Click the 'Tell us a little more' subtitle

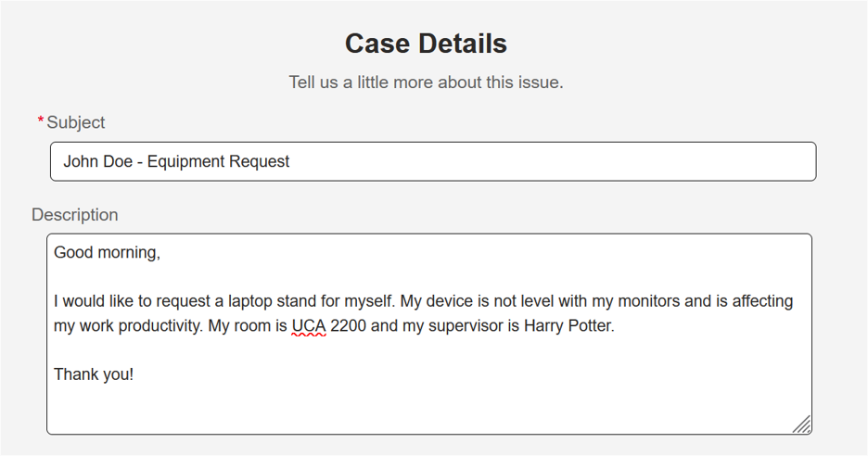[426, 82]
